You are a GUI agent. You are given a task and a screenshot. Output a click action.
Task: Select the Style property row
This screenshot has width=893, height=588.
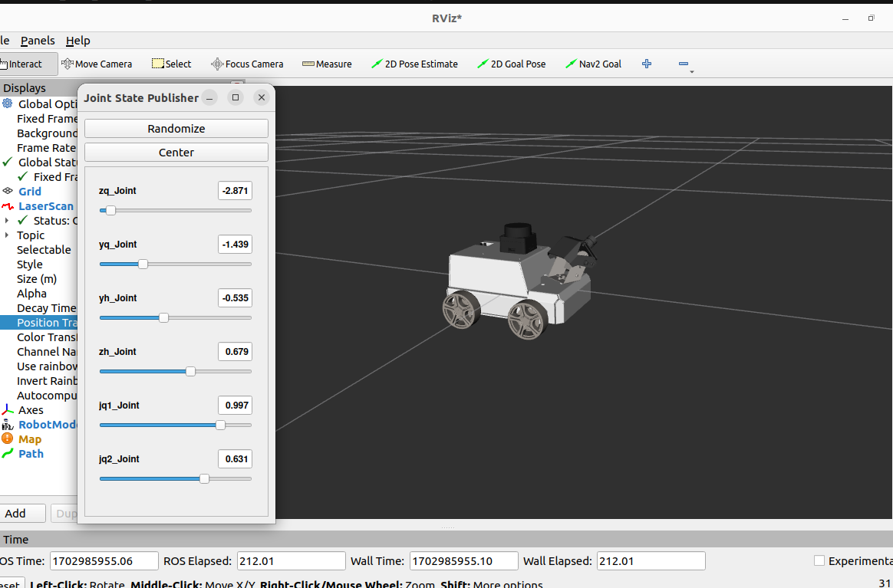click(x=38, y=264)
